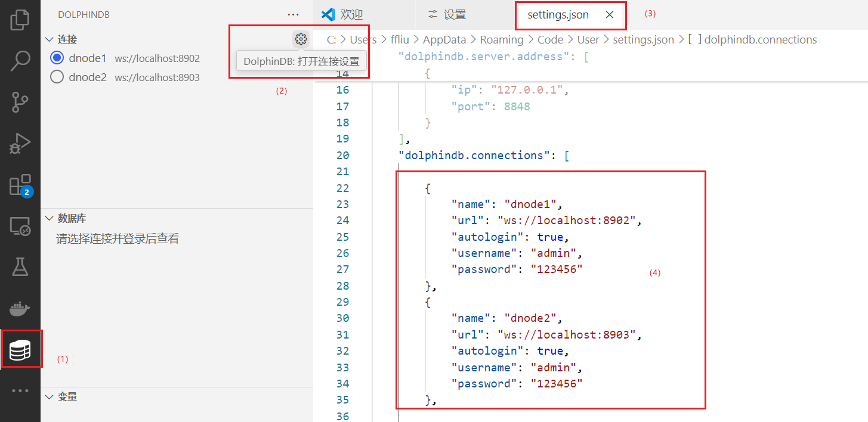Open Remote Explorer icon in activity bar

point(20,226)
